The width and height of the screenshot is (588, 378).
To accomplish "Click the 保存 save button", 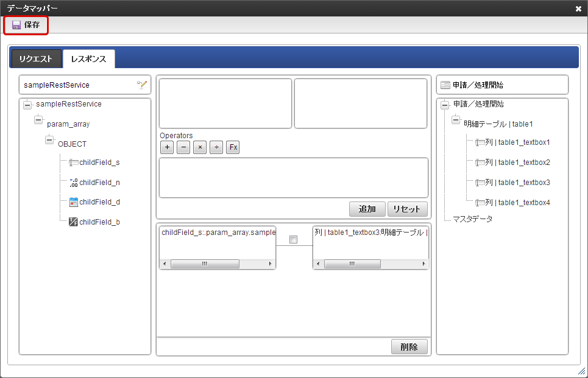I will point(26,25).
